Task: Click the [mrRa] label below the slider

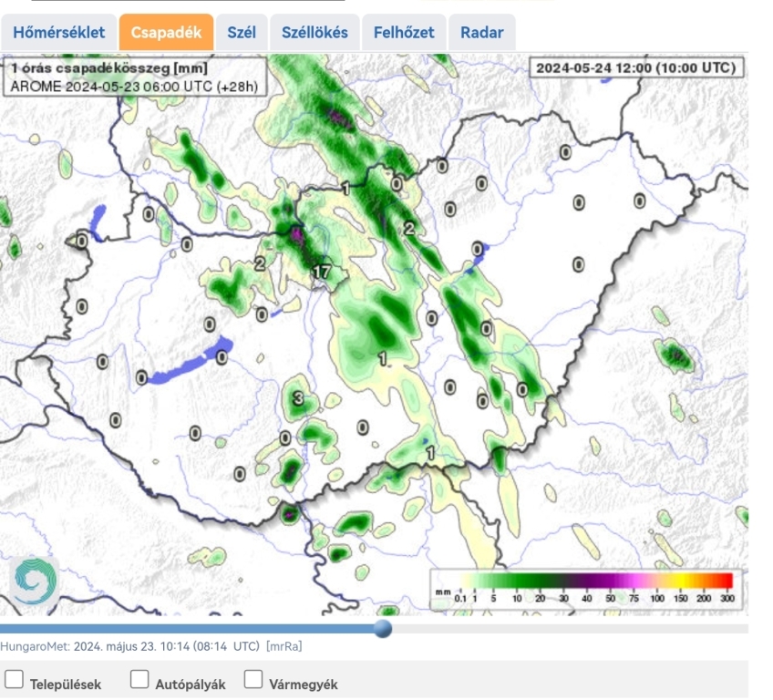Action: click(283, 646)
